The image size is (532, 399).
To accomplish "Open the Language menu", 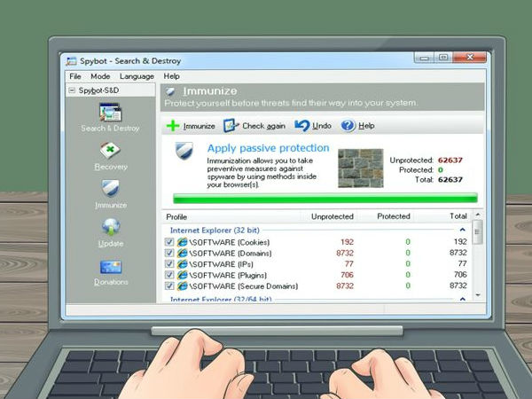I will tap(137, 76).
